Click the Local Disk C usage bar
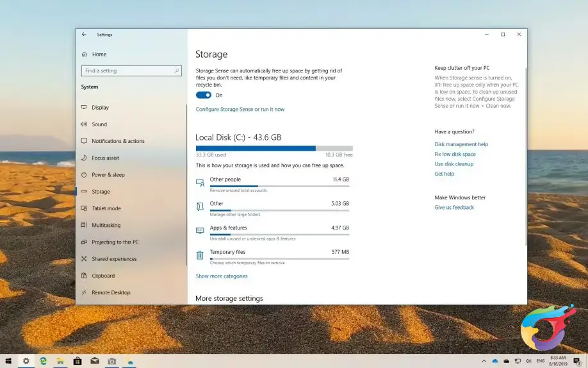The image size is (588, 368). [274, 148]
